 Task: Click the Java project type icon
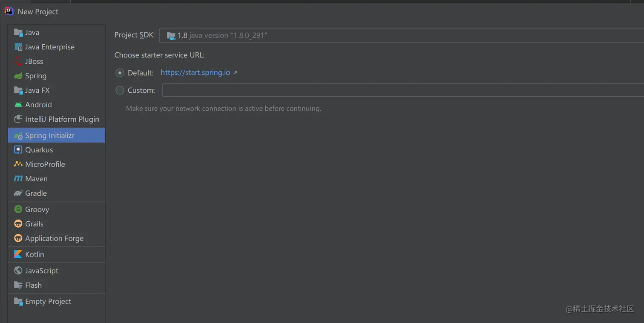pyautogui.click(x=18, y=32)
